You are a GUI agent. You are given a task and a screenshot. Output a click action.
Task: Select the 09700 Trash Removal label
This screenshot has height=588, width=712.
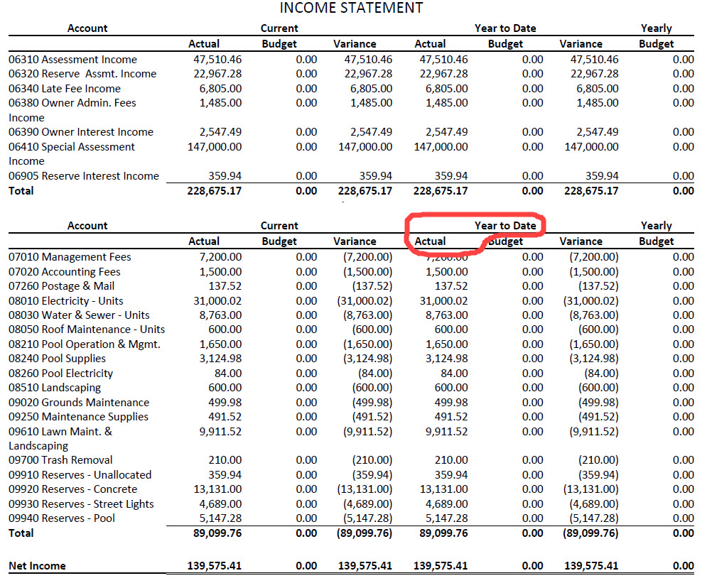tap(60, 460)
